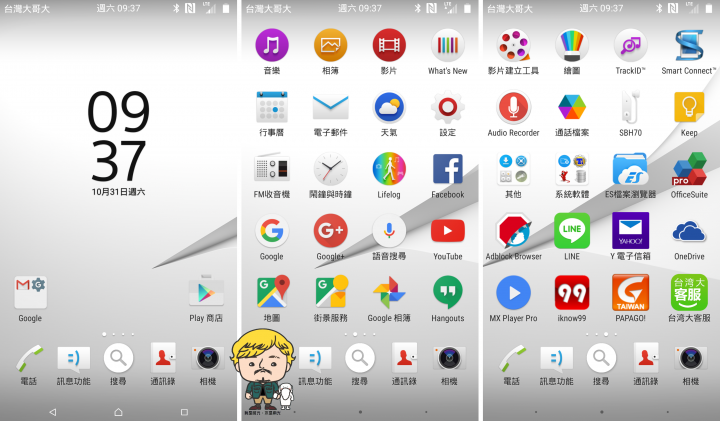This screenshot has width=720, height=421.
Task: Launch the Lifelog app
Action: 389,169
